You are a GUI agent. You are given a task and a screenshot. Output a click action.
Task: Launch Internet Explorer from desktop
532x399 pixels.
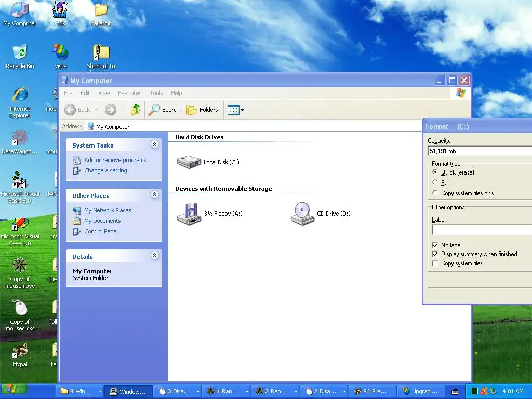[x=20, y=102]
